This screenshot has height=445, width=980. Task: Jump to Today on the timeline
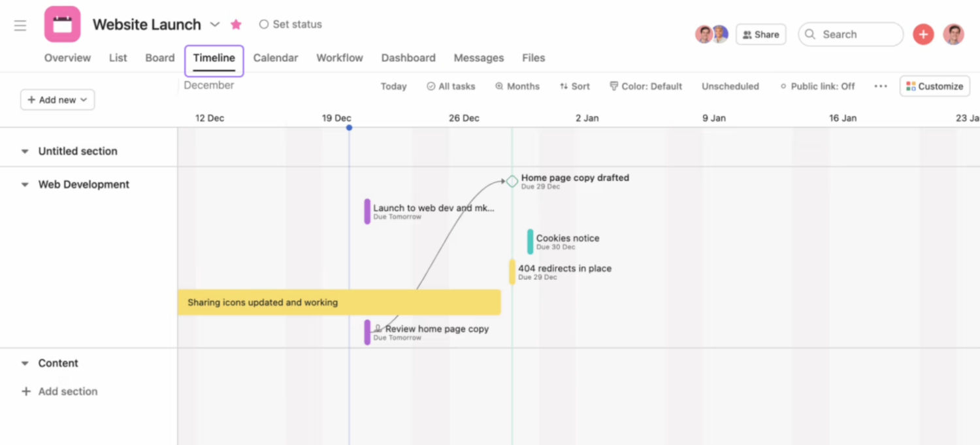click(393, 86)
